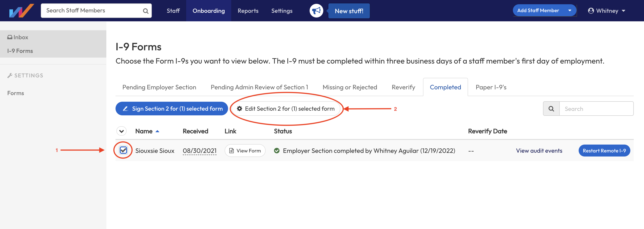The image size is (644, 229).
Task: Click the Whitney user profile icon
Action: [x=591, y=11]
